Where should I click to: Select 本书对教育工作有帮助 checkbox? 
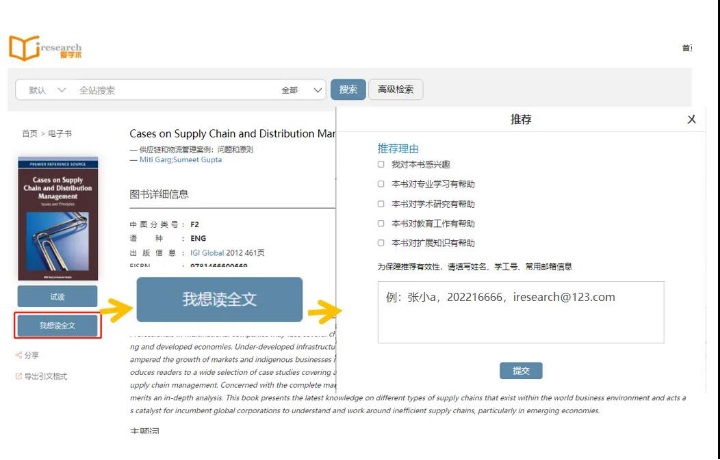pyautogui.click(x=381, y=223)
